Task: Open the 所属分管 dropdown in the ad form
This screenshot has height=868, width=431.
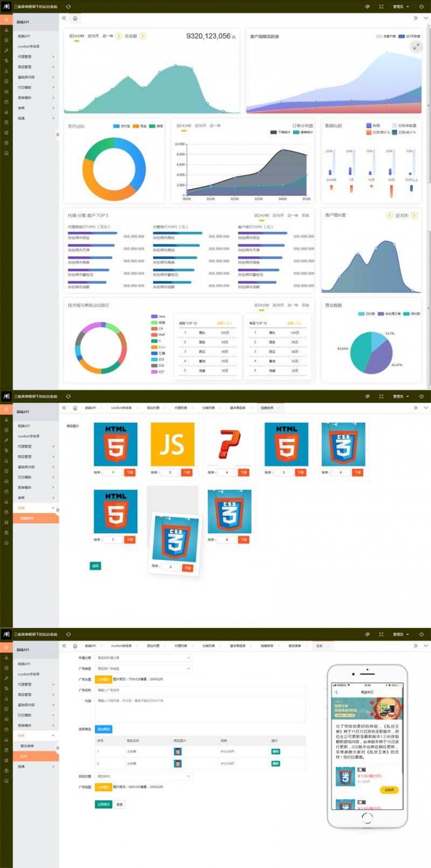Action: pyautogui.click(x=143, y=658)
